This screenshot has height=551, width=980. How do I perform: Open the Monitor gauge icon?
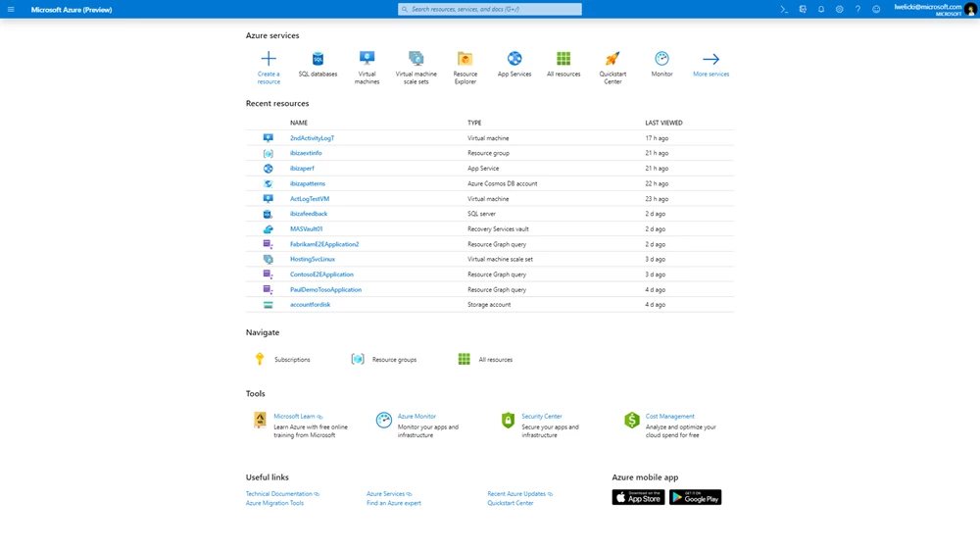coord(661,59)
